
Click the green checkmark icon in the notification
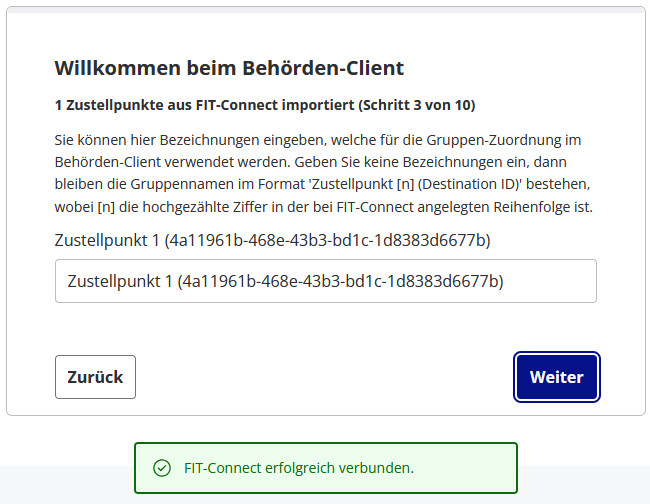pyautogui.click(x=161, y=468)
